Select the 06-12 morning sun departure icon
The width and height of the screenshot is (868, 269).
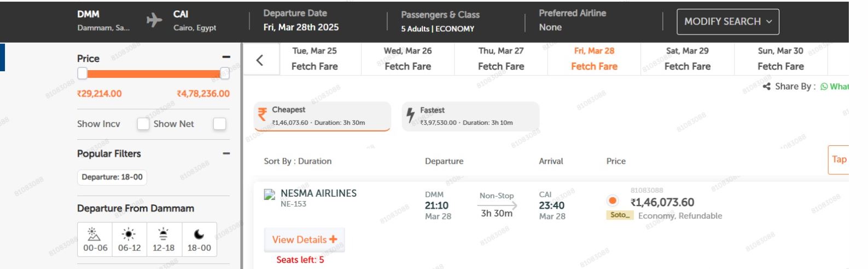(129, 234)
